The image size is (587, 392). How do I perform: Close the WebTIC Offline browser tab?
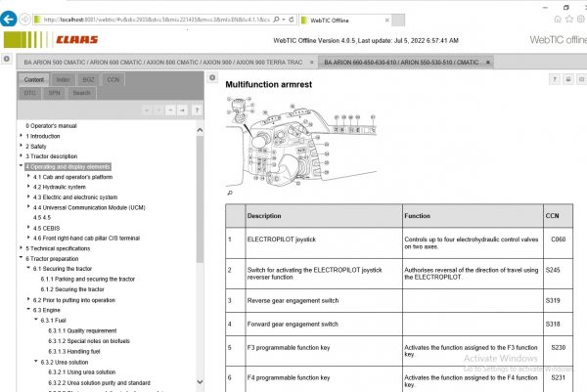click(387, 21)
